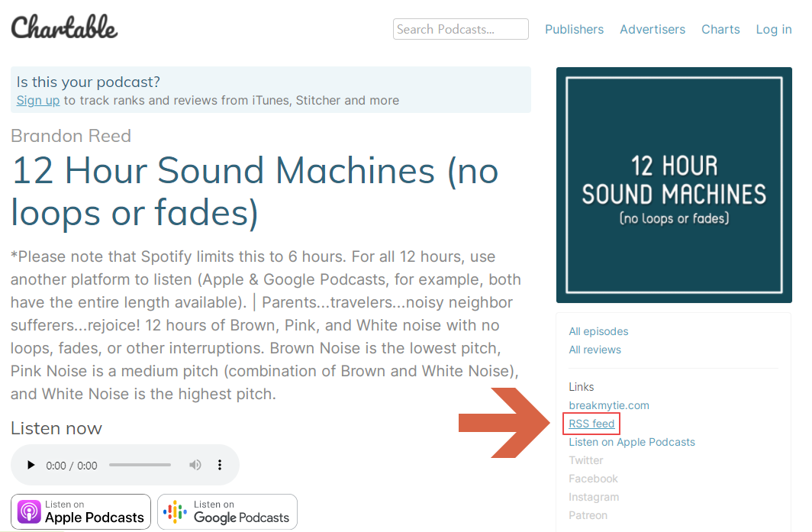Click the 'Is this your podcast?' text
Viewport: 812px width, 532px height.
point(88,82)
